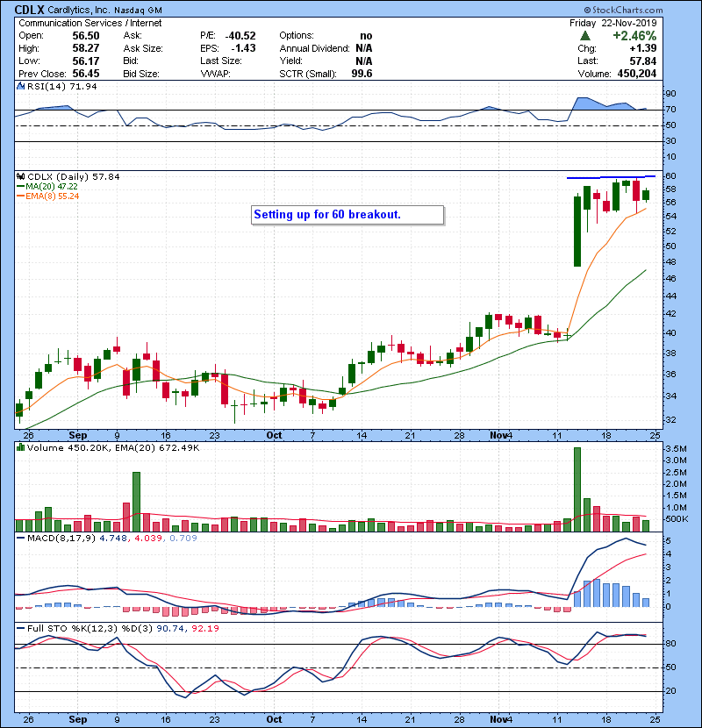The image size is (702, 728).
Task: Click the P/E value -40.52
Action: coord(240,36)
